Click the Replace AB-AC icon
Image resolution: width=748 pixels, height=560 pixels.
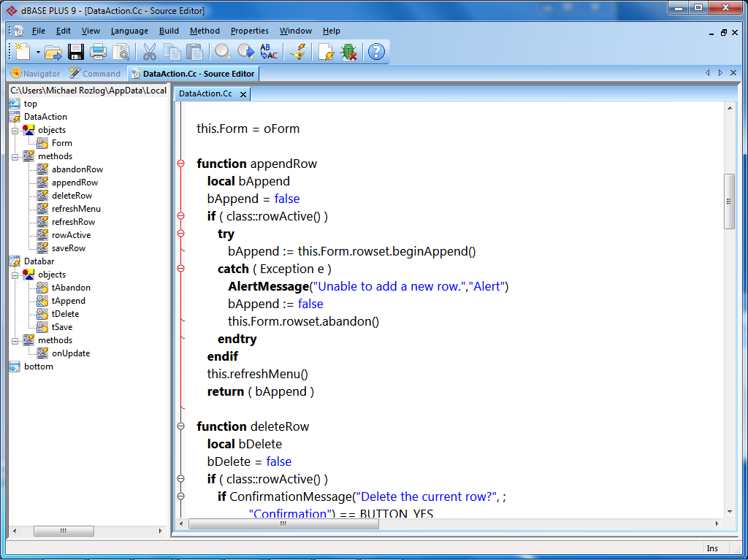[269, 52]
